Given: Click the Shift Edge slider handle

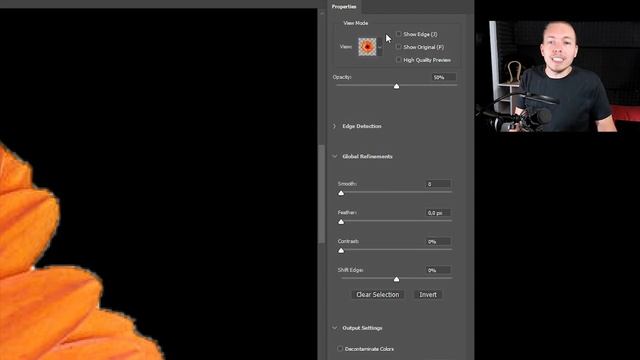Looking at the screenshot, I should 396,279.
